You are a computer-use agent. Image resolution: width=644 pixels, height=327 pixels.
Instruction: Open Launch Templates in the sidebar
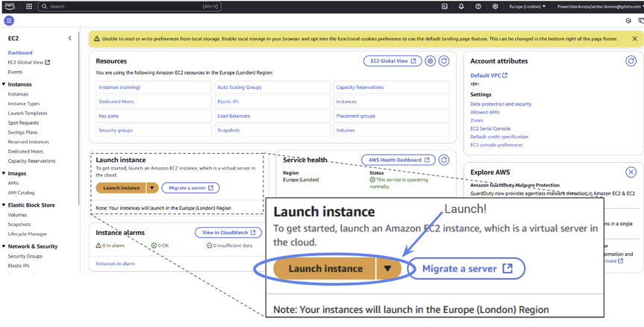(x=28, y=113)
